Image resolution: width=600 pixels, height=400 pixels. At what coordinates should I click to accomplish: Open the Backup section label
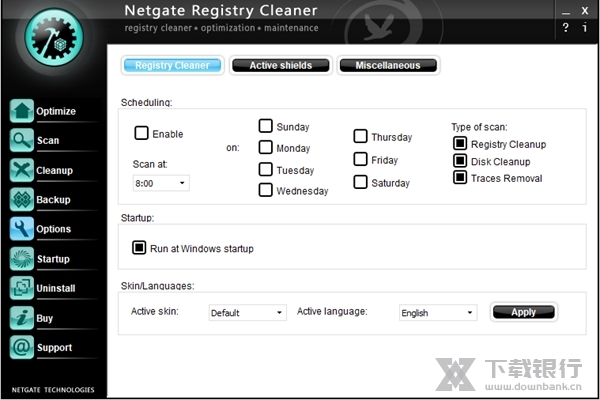(53, 200)
